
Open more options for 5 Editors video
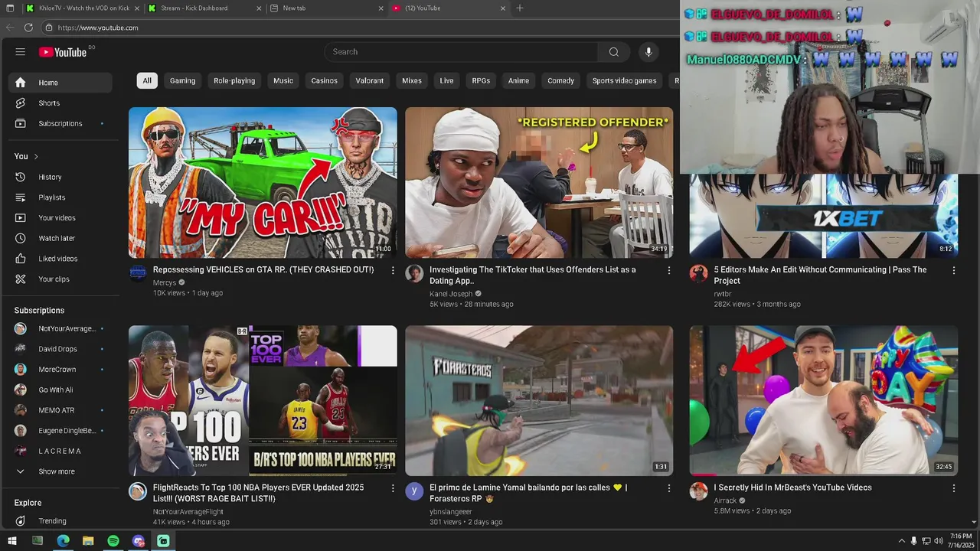953,270
